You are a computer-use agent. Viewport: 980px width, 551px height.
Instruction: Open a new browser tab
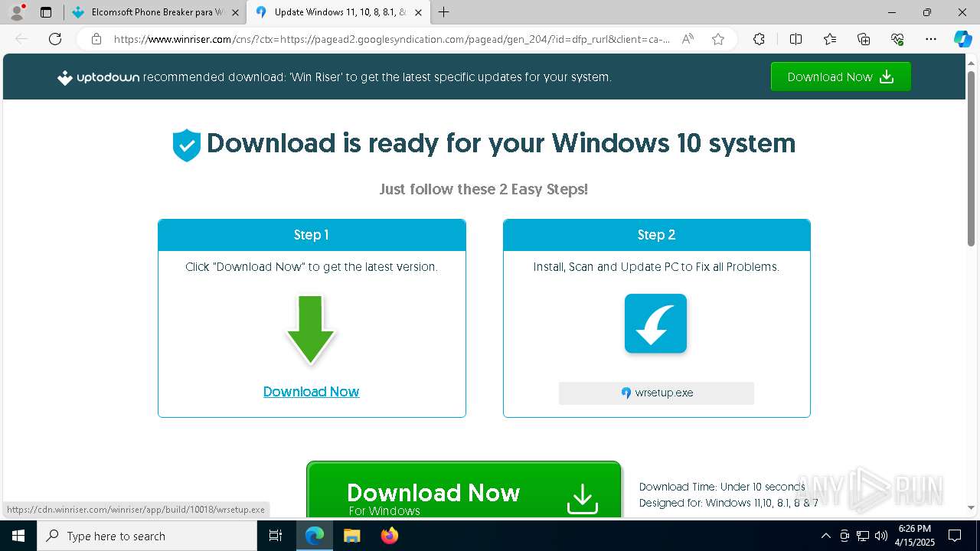coord(443,12)
